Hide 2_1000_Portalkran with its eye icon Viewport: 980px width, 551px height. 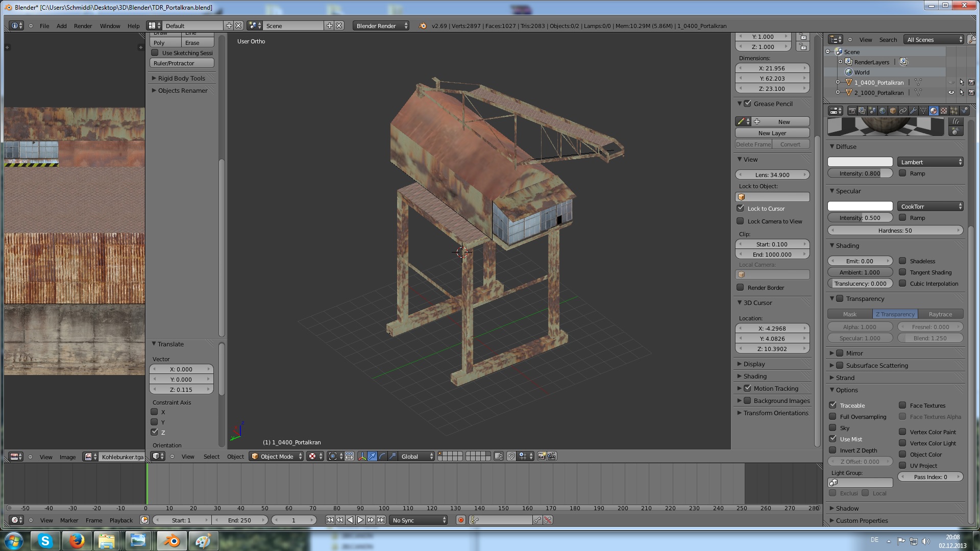951,93
